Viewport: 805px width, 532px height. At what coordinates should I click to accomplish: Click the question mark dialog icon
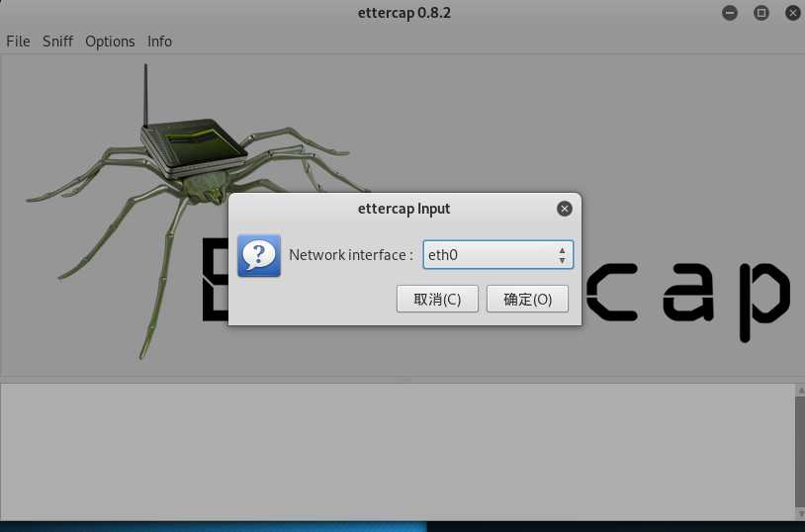click(259, 255)
